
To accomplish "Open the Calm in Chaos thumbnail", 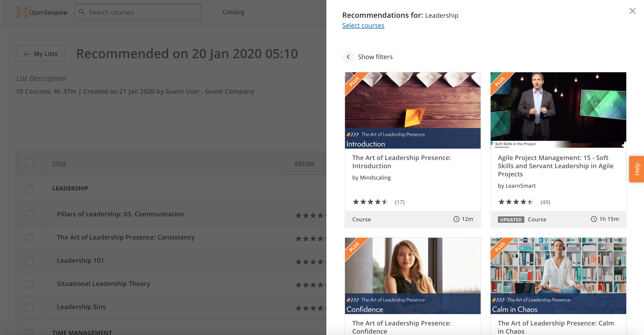I will coord(558,276).
